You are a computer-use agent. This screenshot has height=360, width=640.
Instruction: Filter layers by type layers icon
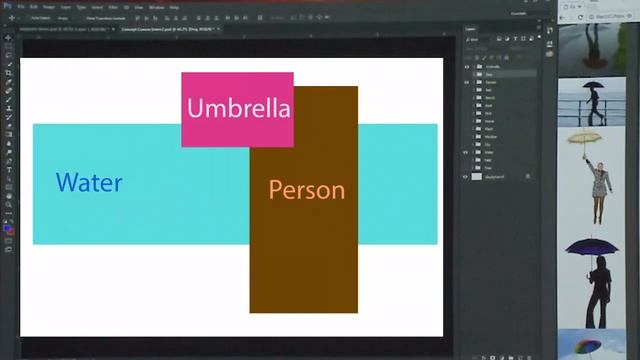[x=515, y=39]
